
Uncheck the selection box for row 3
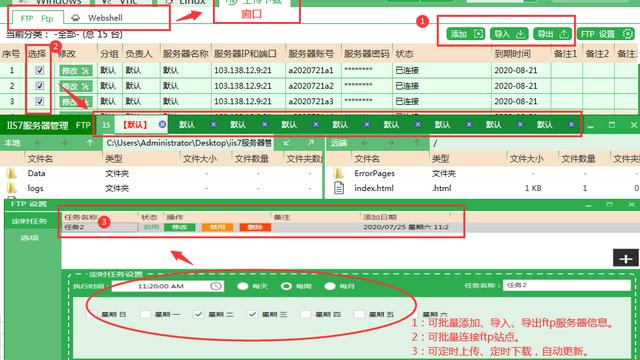[40, 101]
